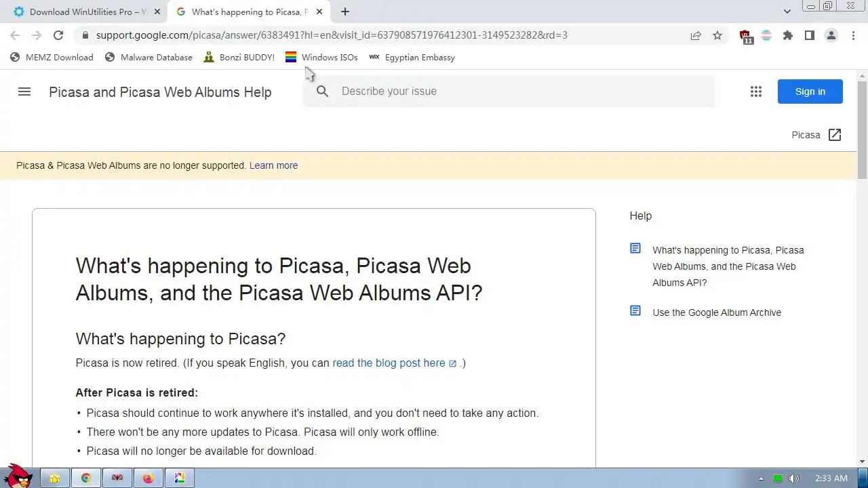This screenshot has height=488, width=868.
Task: Open the uBlock Origin extension icon
Action: (745, 37)
